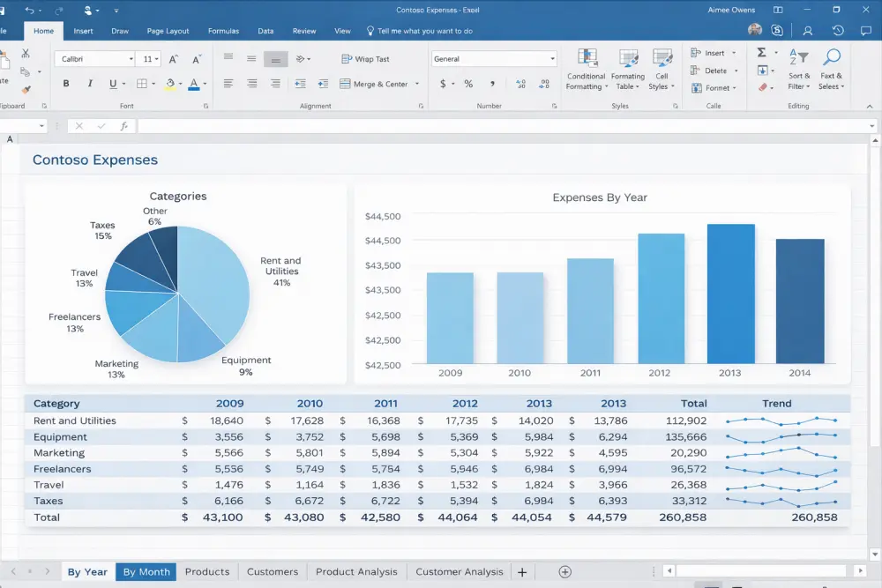The width and height of the screenshot is (882, 588).
Task: Open the Products sheet tab
Action: coord(207,571)
